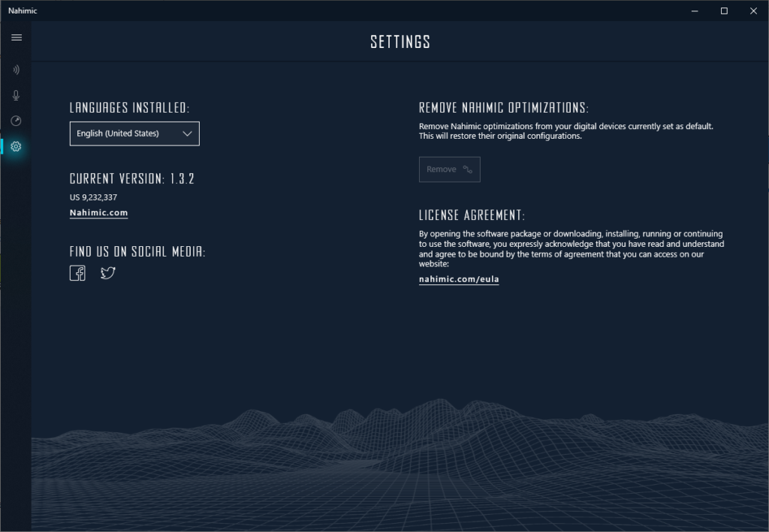This screenshot has width=769, height=532.
Task: Visit Nahimic's Facebook page icon
Action: (77, 273)
